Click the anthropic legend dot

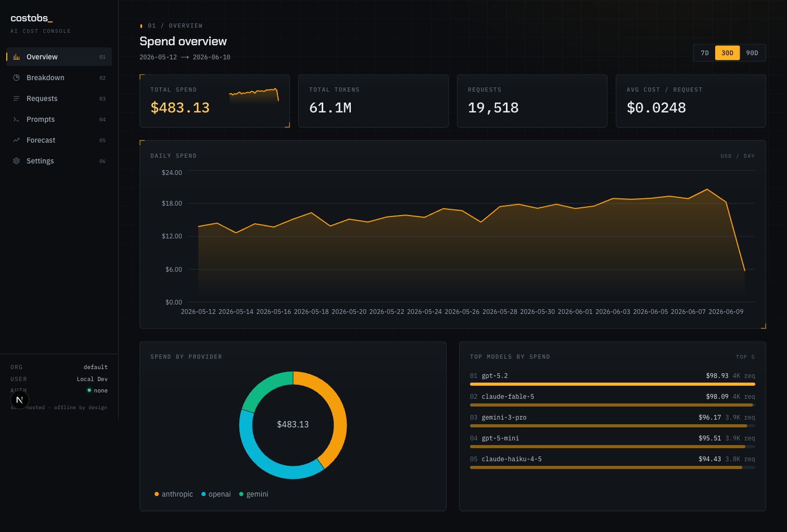(x=157, y=494)
